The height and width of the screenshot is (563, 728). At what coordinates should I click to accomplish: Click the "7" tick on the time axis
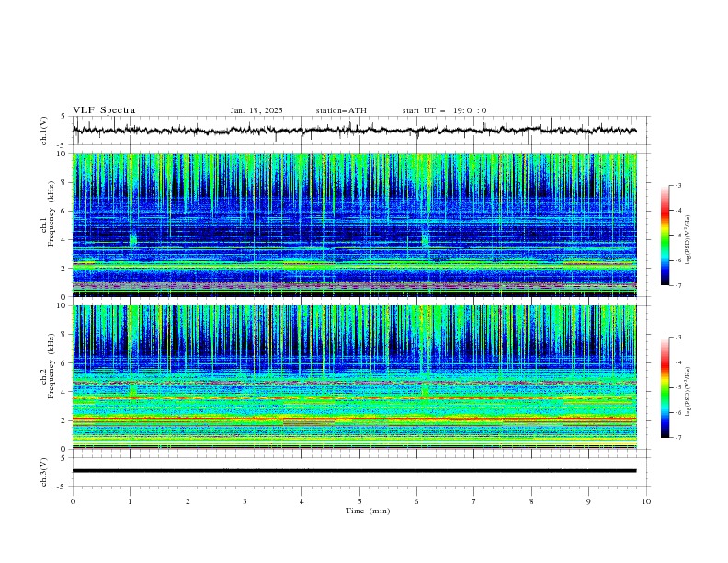coord(474,501)
